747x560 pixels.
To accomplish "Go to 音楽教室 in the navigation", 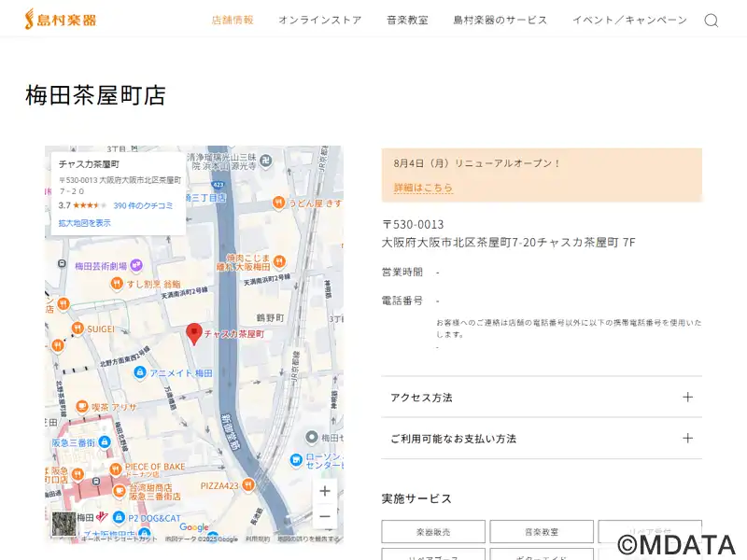I will click(x=407, y=20).
